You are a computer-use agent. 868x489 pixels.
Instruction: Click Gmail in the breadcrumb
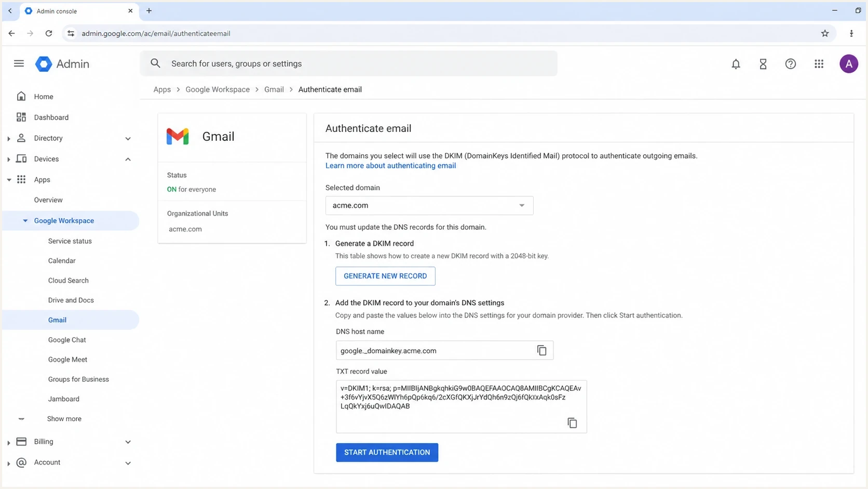click(x=274, y=89)
